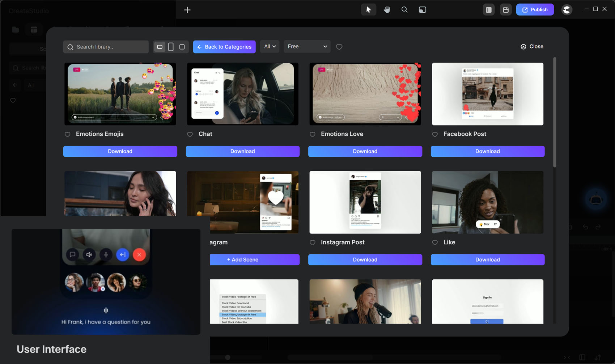Image resolution: width=615 pixels, height=364 pixels.
Task: Toggle the favorites filter heart
Action: pyautogui.click(x=339, y=47)
